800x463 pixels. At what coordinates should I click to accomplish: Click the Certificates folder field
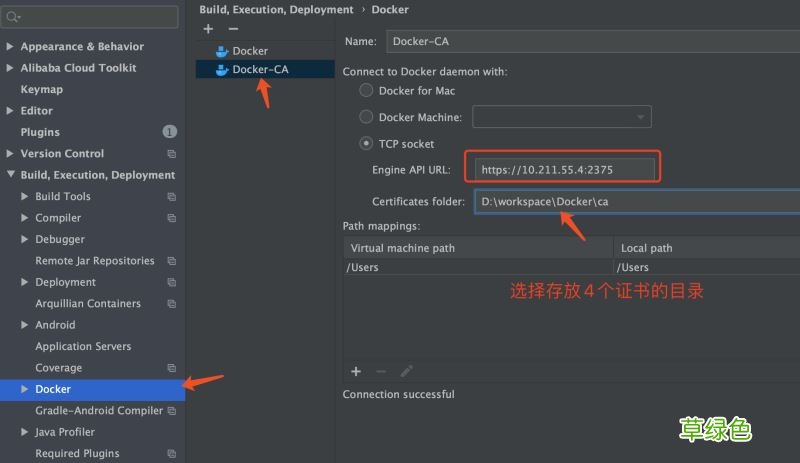(637, 202)
